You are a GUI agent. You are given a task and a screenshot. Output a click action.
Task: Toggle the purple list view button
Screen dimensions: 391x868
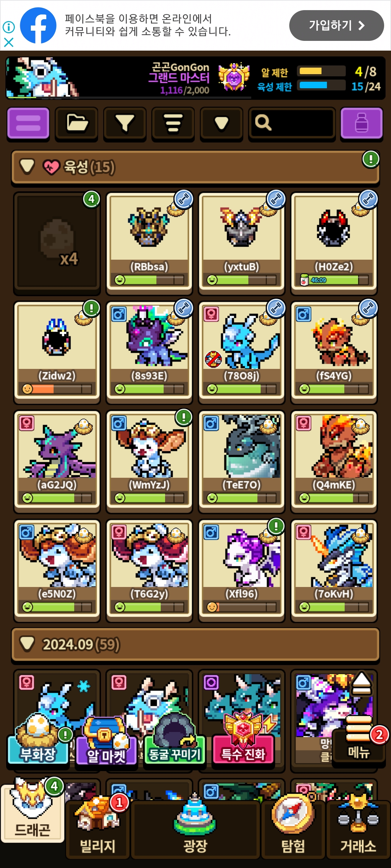pos(28,123)
